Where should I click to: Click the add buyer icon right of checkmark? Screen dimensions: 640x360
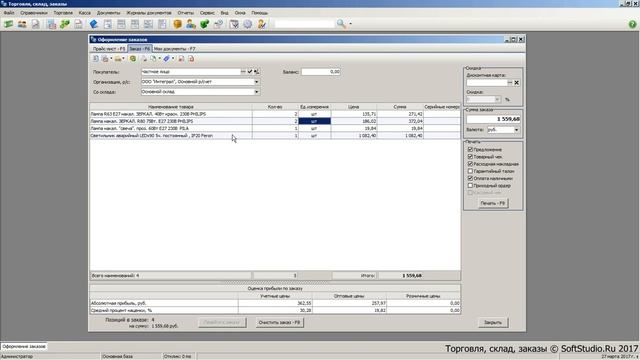[x=256, y=71]
